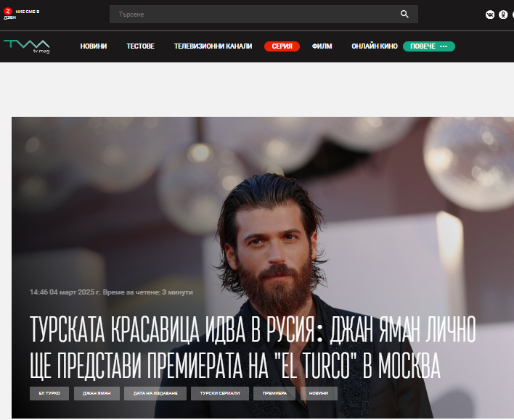514x420 pixels.
Task: Expand the ПОВЕЧЕ more menu
Action: (x=428, y=46)
